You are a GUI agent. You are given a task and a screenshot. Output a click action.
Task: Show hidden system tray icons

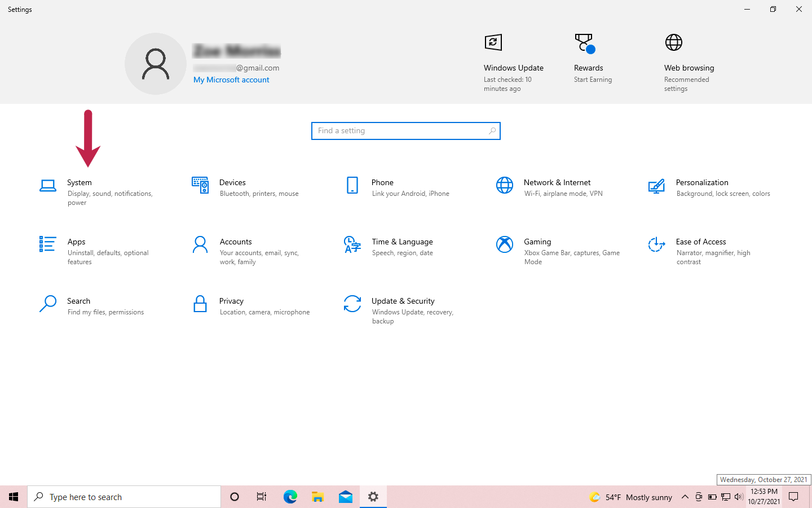coord(685,497)
